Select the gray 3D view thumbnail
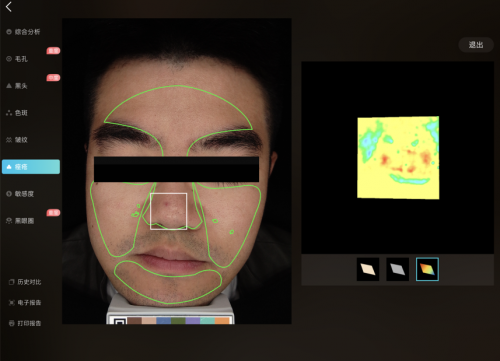Screen dimensions: 500x361 tap(397, 269)
